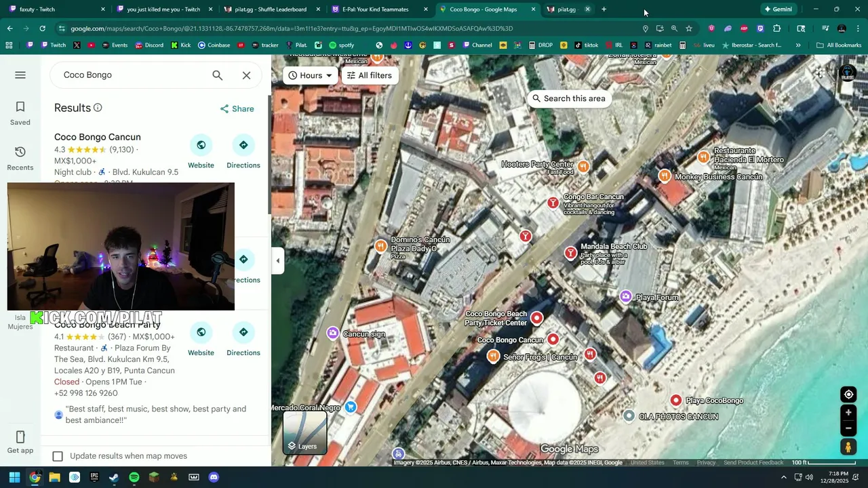
Task: Select Coco Bongo Beach Party Ticket Center pin
Action: click(537, 318)
